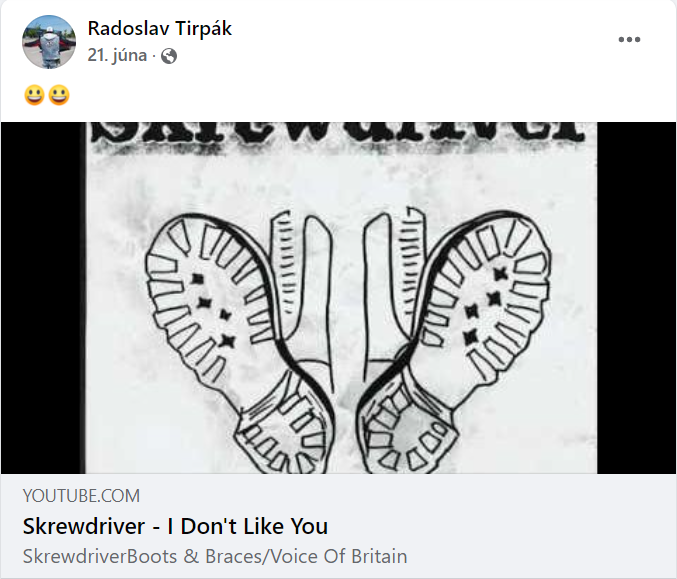Click the right black bar of the video preview
The height and width of the screenshot is (579, 677).
(x=636, y=298)
